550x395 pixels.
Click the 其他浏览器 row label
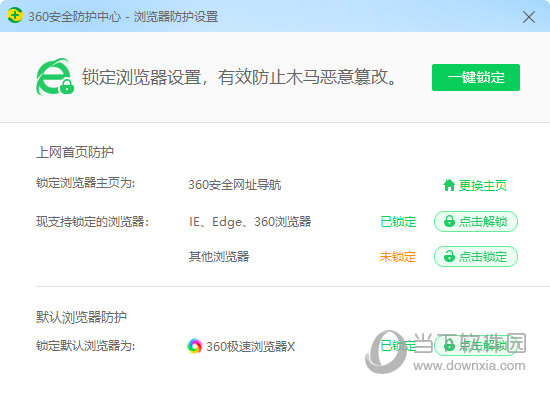(219, 256)
